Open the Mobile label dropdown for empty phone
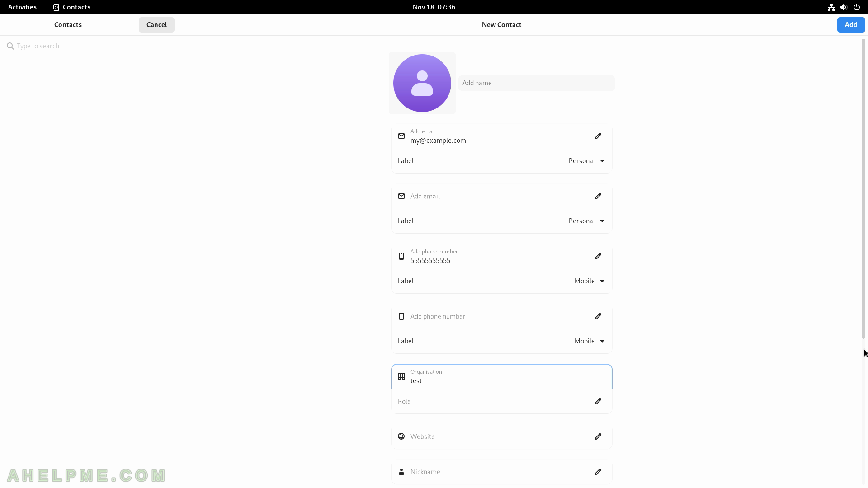Viewport: 868px width, 488px height. coord(590,341)
